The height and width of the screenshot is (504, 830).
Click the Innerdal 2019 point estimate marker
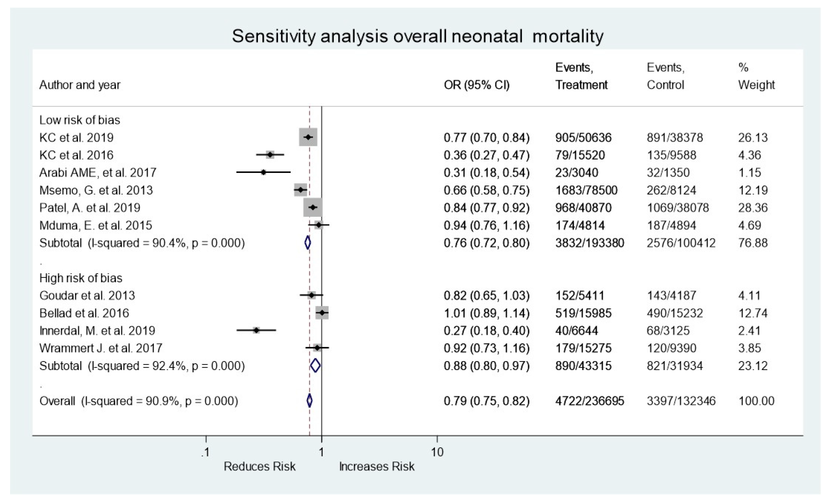click(256, 330)
